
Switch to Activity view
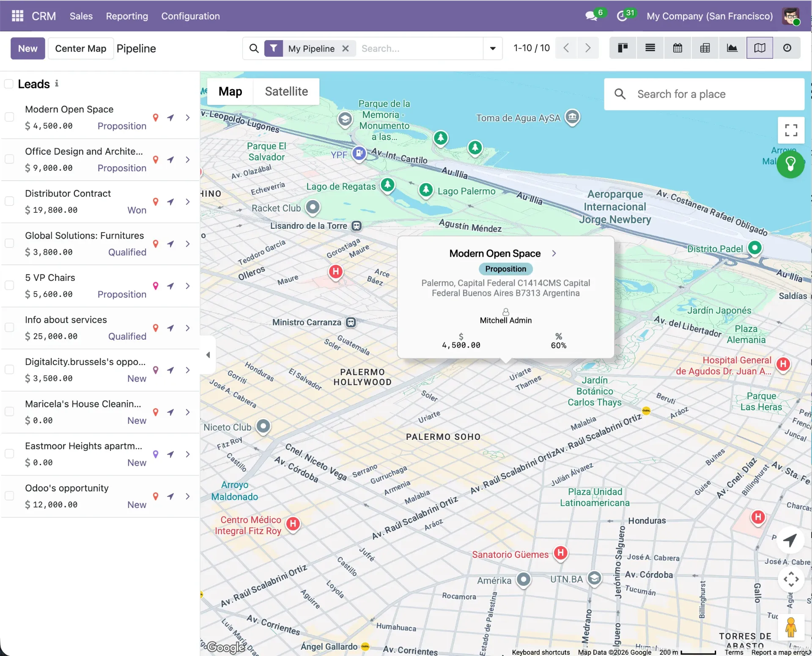787,48
